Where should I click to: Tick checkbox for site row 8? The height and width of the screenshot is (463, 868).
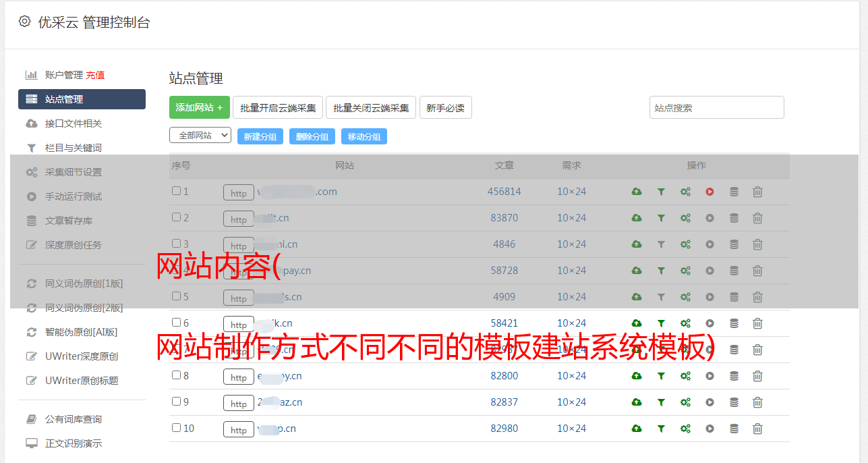pos(176,375)
